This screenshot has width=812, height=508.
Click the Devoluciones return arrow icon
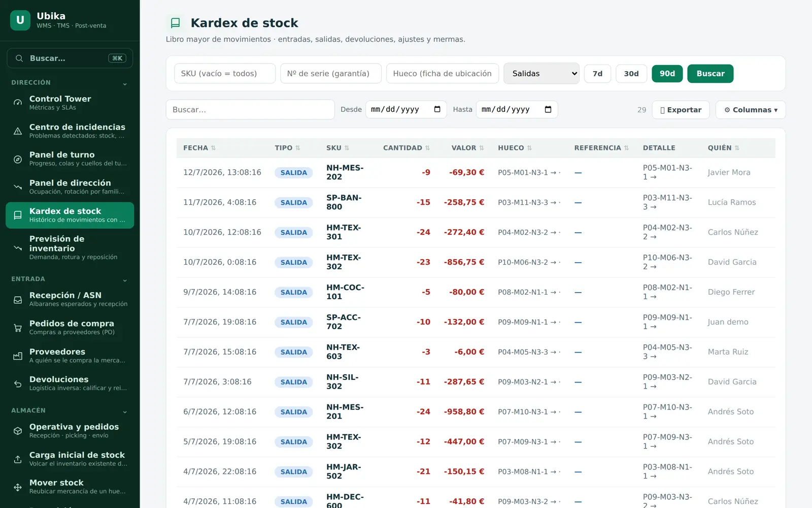pos(18,384)
